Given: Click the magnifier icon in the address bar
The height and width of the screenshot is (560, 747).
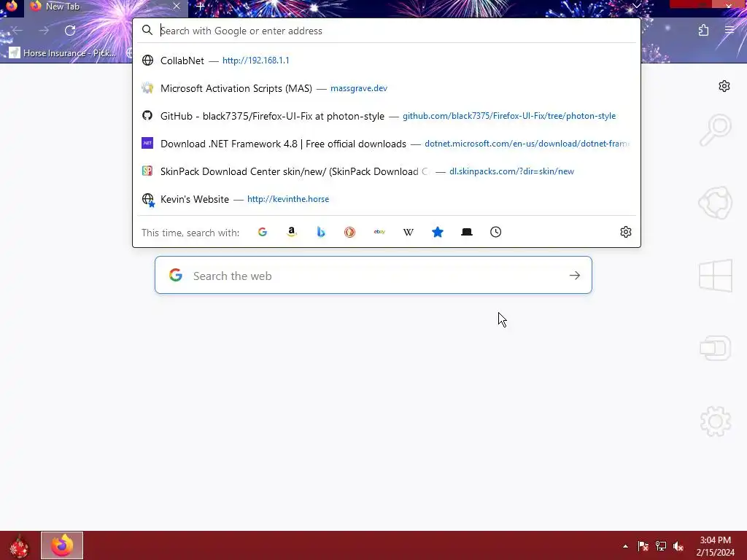Looking at the screenshot, I should point(147,31).
